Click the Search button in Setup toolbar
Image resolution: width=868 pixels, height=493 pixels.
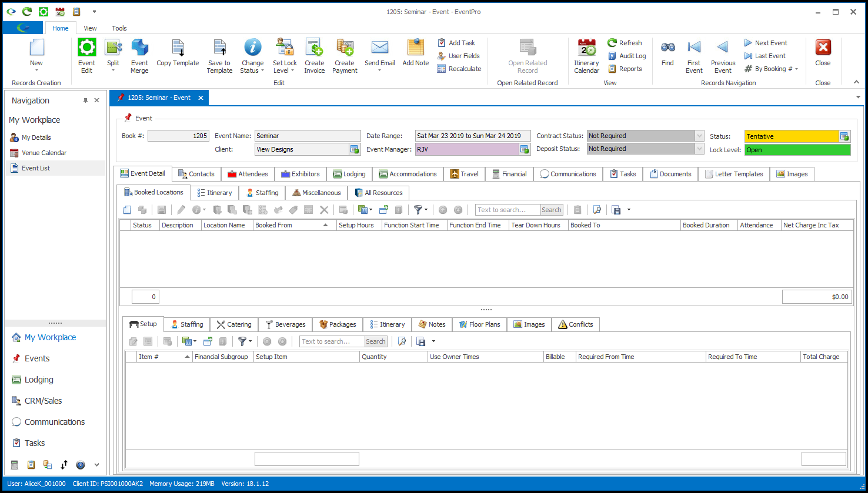tap(376, 341)
